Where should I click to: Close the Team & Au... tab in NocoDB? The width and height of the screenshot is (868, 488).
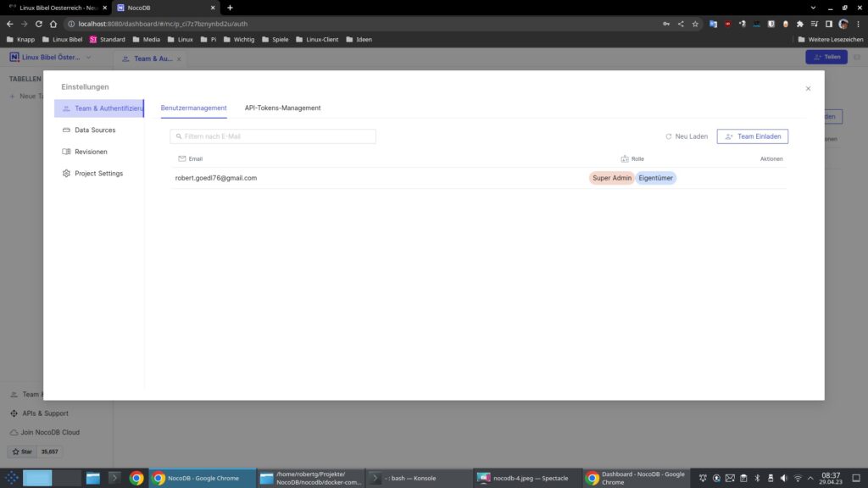coord(179,58)
